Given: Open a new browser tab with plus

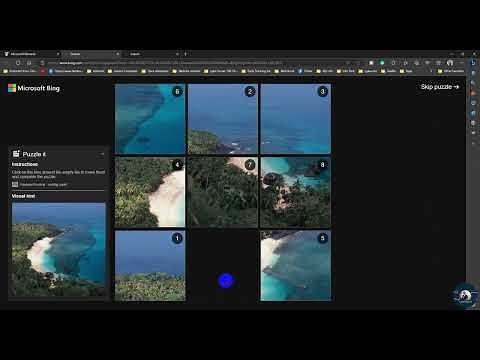Looking at the screenshot, I should (x=186, y=54).
